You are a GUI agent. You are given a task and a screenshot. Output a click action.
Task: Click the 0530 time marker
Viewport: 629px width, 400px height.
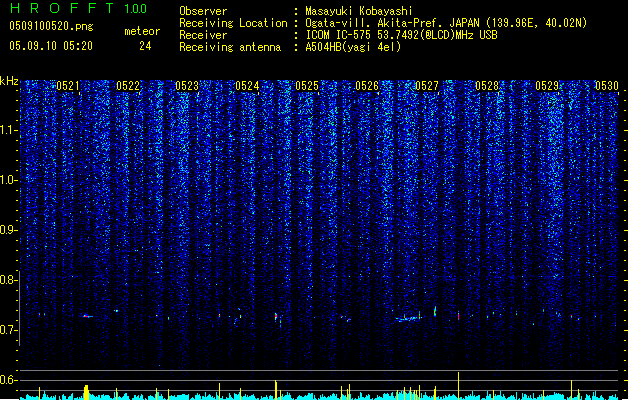(x=607, y=86)
